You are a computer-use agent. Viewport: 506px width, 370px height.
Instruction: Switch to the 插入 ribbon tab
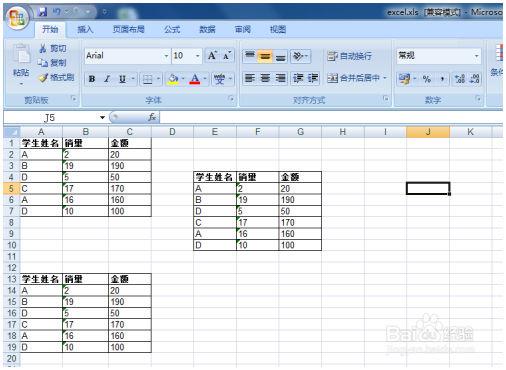pyautogui.click(x=85, y=30)
